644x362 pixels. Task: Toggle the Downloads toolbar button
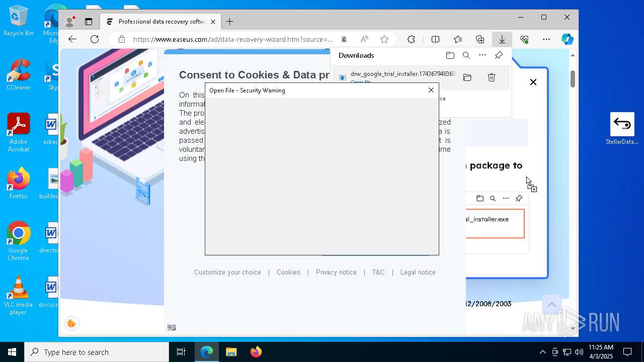coord(502,39)
